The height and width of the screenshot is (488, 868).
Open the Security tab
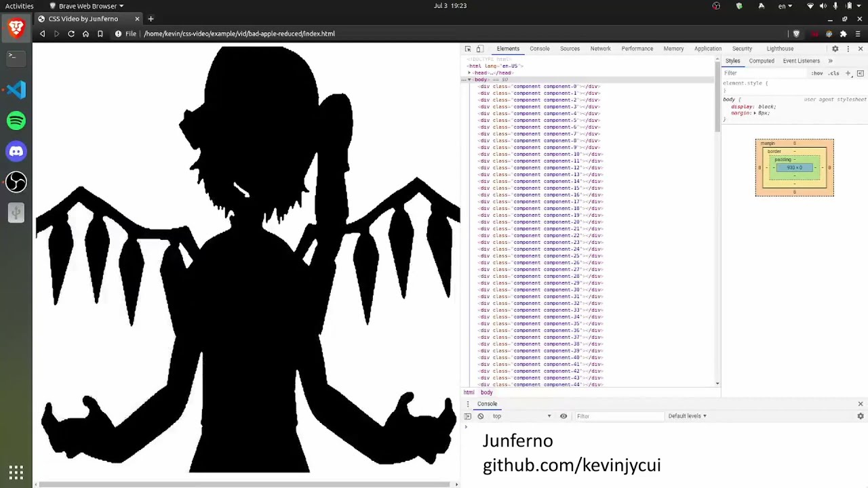tap(742, 49)
